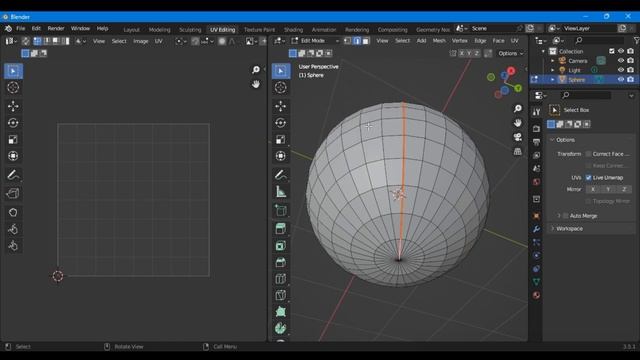Select the Cursor tool in the 3D viewport toolbar

[x=280, y=87]
